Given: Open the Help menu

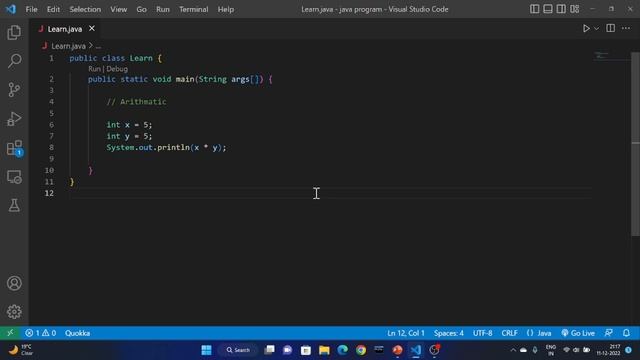Looking at the screenshot, I should coord(225,9).
